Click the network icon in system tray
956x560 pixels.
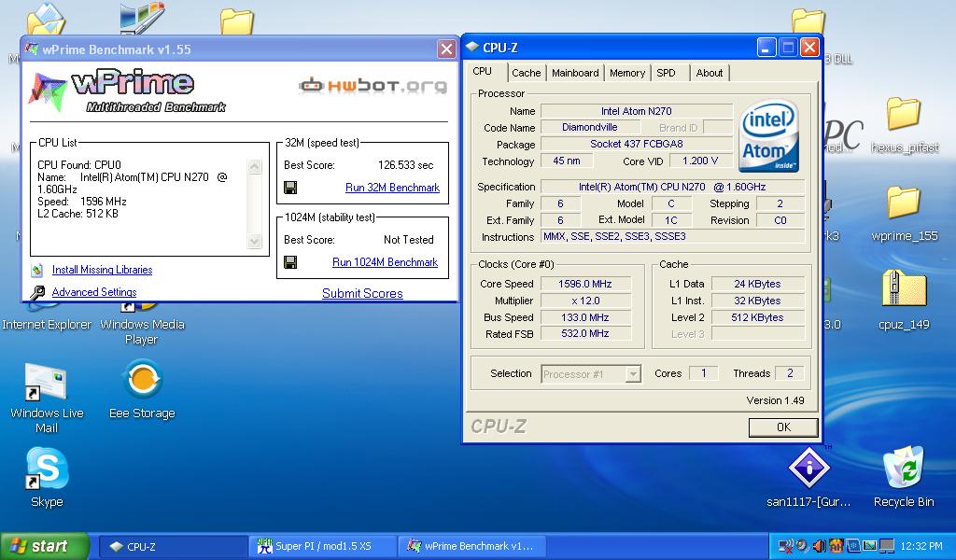click(787, 547)
